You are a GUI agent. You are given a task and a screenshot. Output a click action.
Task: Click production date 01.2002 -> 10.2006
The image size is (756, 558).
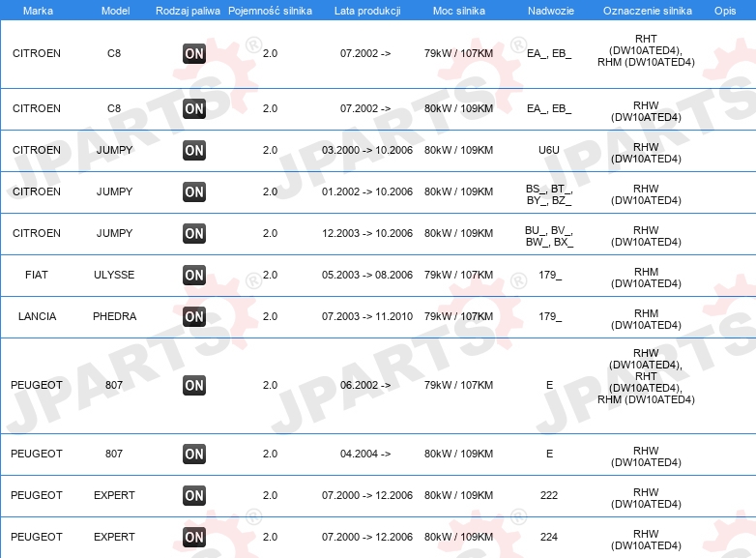[x=367, y=191]
